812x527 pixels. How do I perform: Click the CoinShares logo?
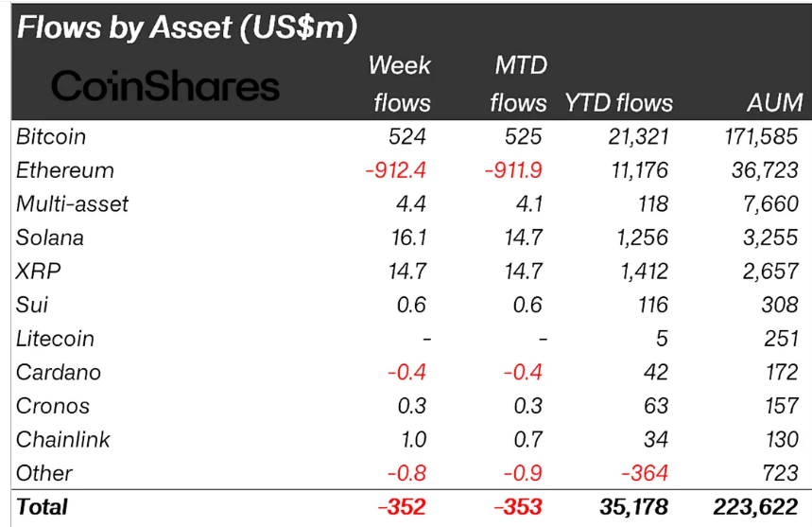(x=165, y=87)
